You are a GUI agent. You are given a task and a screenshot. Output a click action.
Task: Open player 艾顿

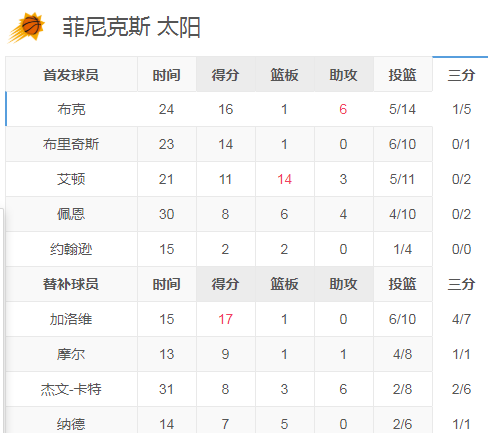[71, 179]
